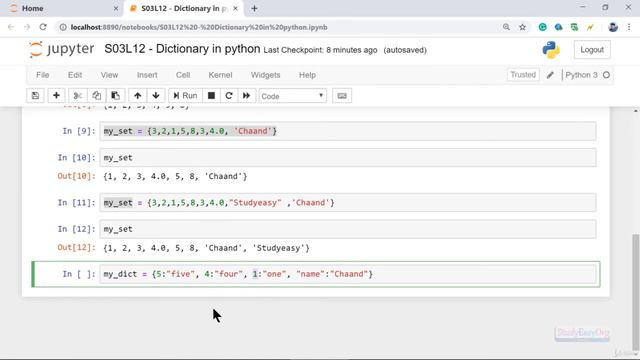Click code cell In [10] my_set
The width and height of the screenshot is (640, 360).
(348, 158)
